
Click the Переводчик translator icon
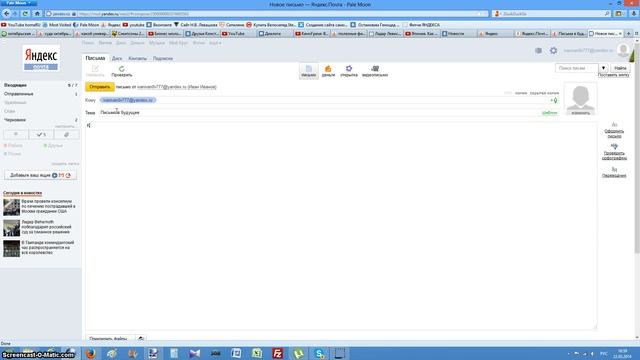click(x=614, y=172)
